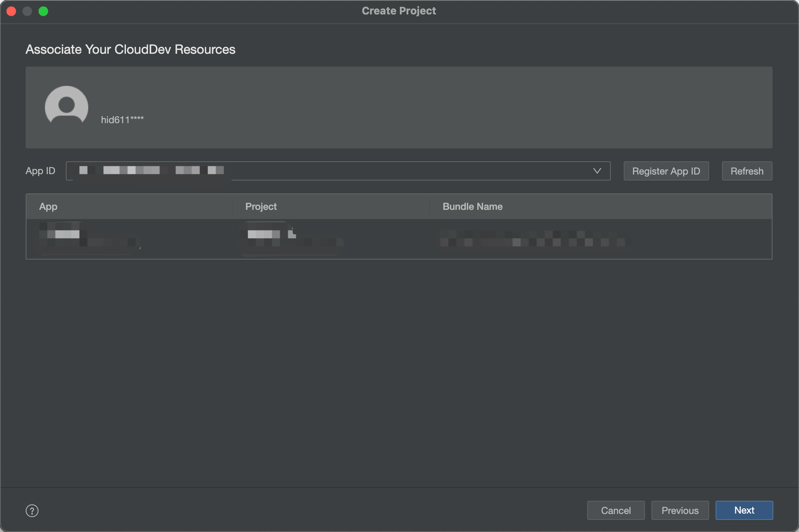
Task: Click the Next button
Action: (x=744, y=510)
